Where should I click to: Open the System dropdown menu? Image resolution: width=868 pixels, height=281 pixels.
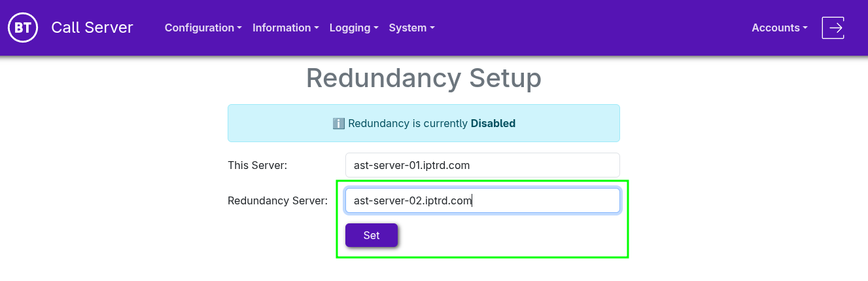tap(411, 28)
